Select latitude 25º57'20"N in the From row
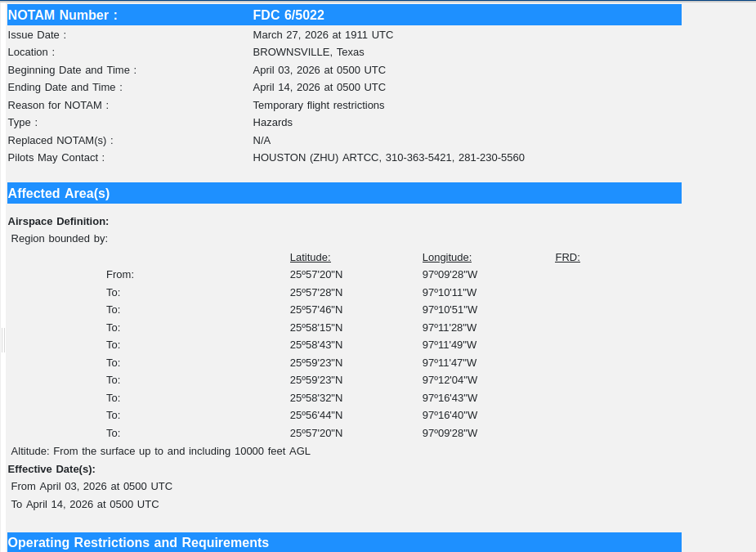 point(316,275)
